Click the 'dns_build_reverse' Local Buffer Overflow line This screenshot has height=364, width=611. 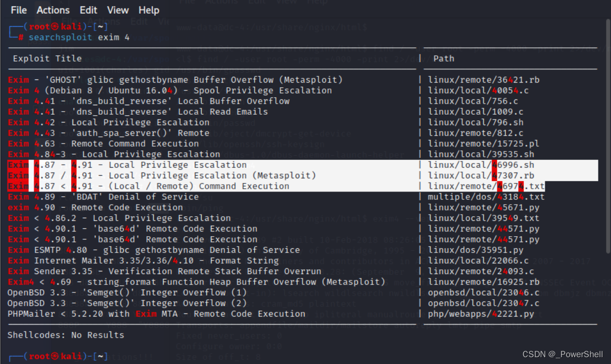(148, 101)
